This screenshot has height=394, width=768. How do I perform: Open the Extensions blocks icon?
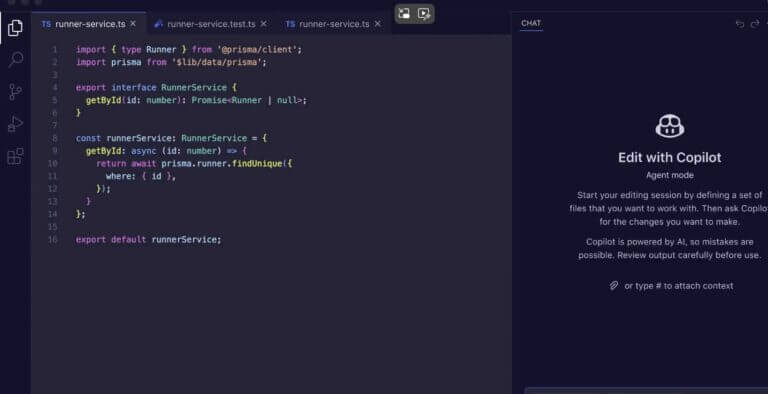click(x=15, y=156)
